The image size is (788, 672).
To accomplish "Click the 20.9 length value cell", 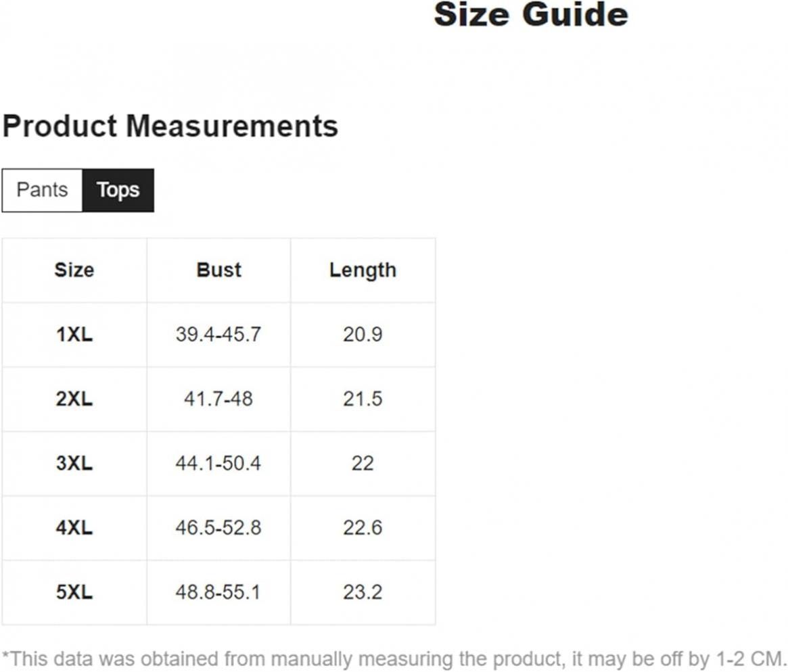I will [363, 335].
